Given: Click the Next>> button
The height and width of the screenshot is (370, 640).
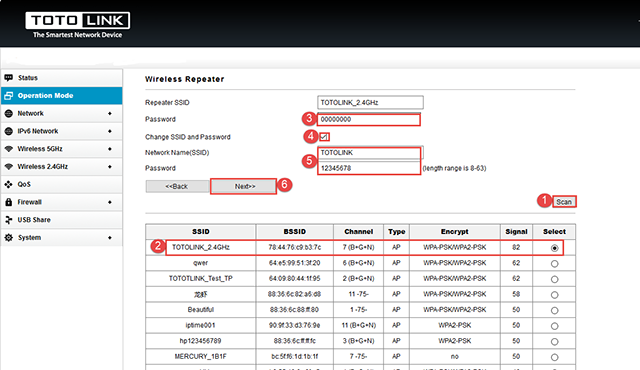Looking at the screenshot, I should pos(244,186).
